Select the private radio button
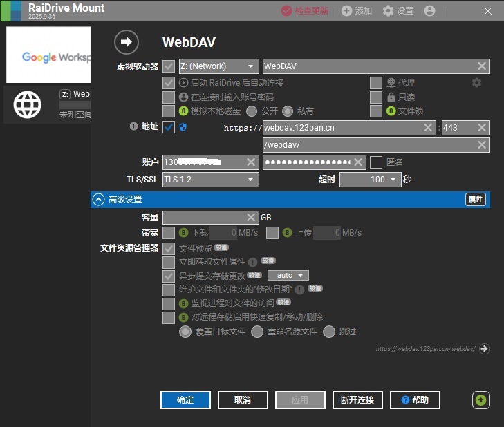504x427 pixels. [x=288, y=111]
